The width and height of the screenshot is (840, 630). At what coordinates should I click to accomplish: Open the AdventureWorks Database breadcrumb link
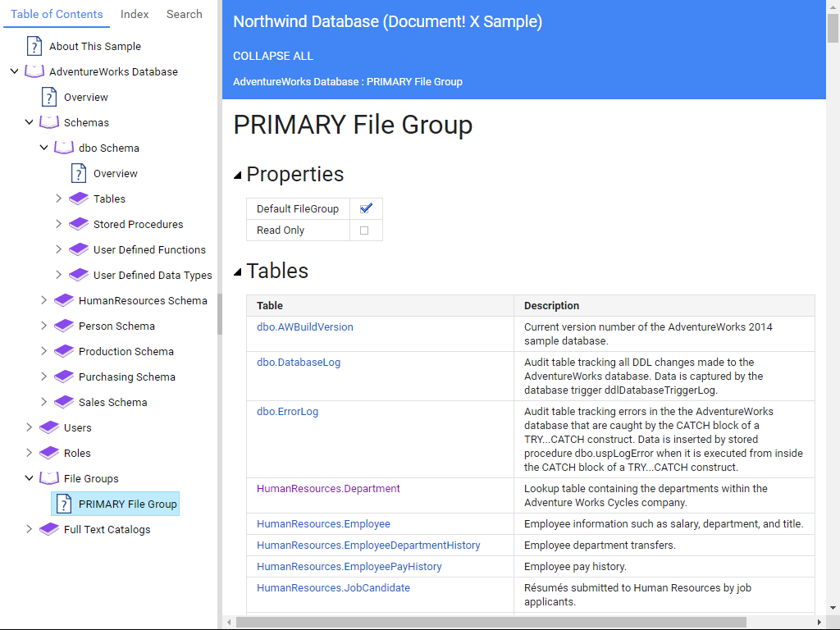[x=295, y=82]
